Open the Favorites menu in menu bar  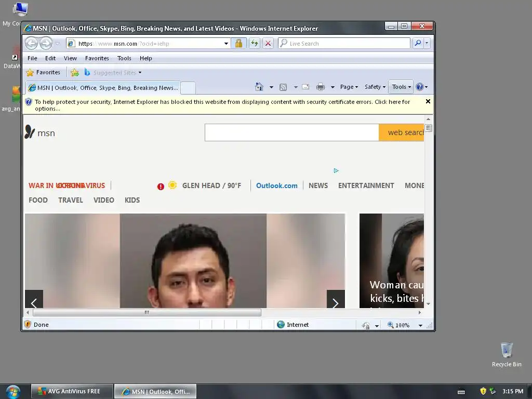pos(97,58)
